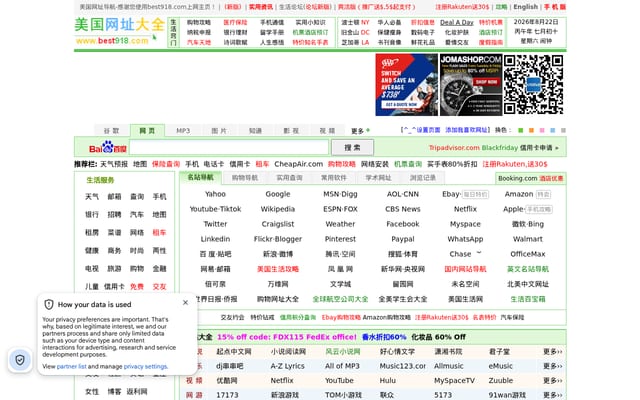Click the QR code image
640x400 pixels.
(533, 85)
